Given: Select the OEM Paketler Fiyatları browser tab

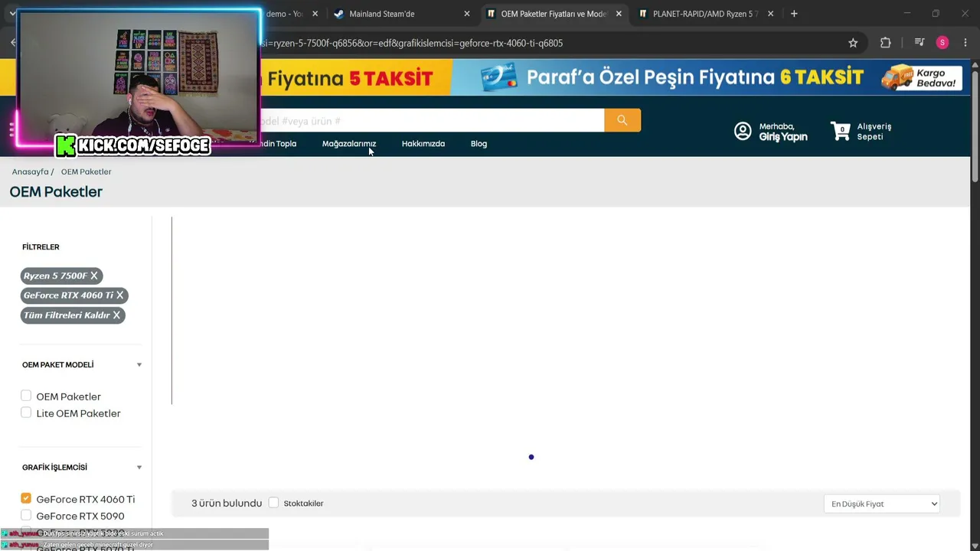Looking at the screenshot, I should [x=554, y=14].
